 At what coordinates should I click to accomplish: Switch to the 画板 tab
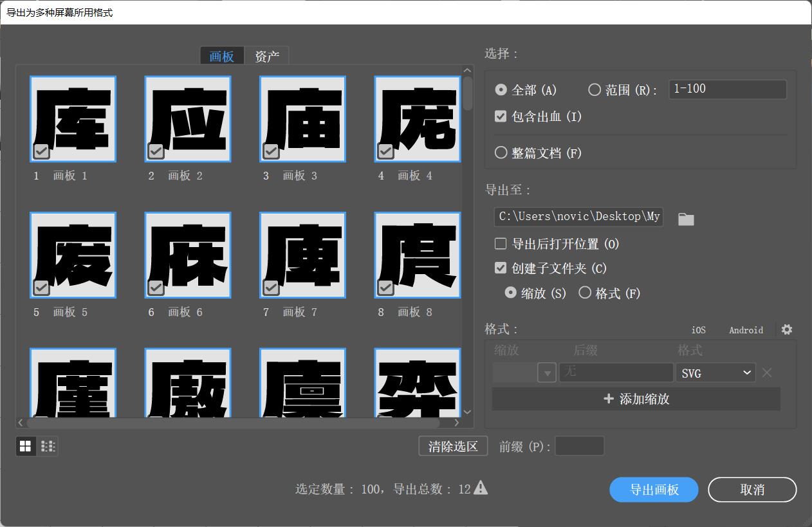(221, 57)
